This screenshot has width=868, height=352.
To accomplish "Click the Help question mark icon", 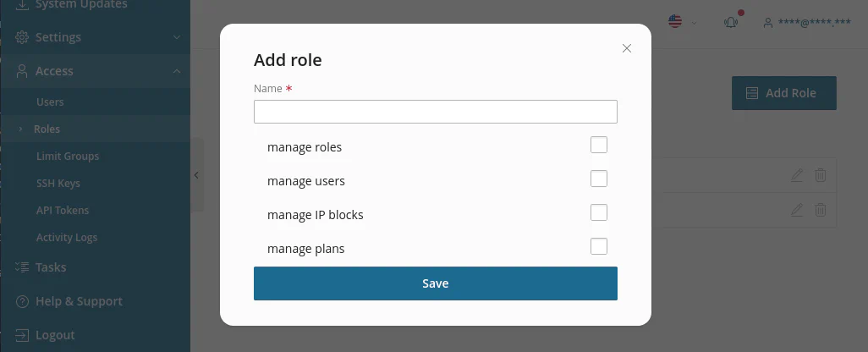I will click(22, 301).
